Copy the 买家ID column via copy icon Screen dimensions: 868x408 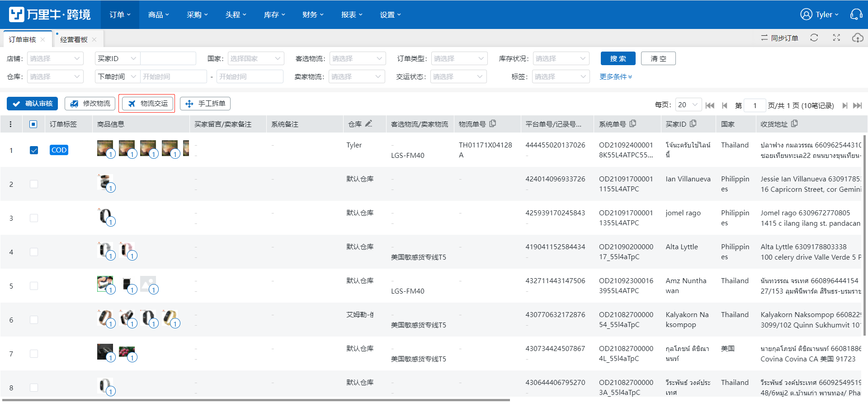pyautogui.click(x=693, y=123)
